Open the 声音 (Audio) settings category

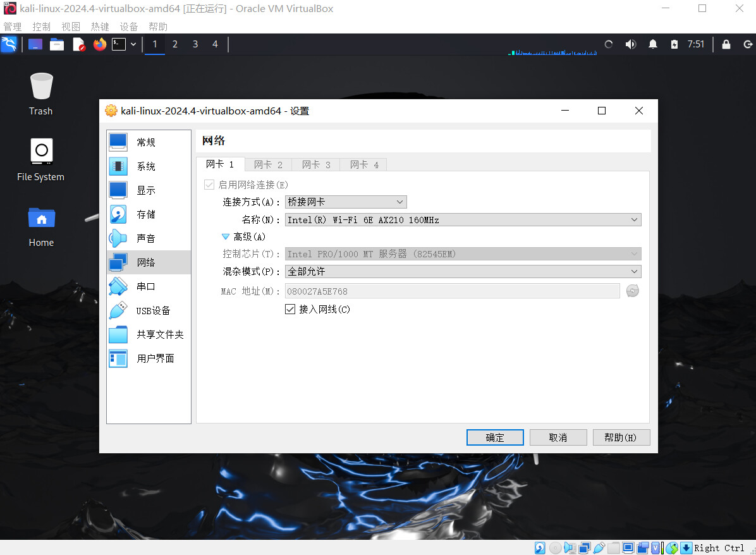coord(149,238)
